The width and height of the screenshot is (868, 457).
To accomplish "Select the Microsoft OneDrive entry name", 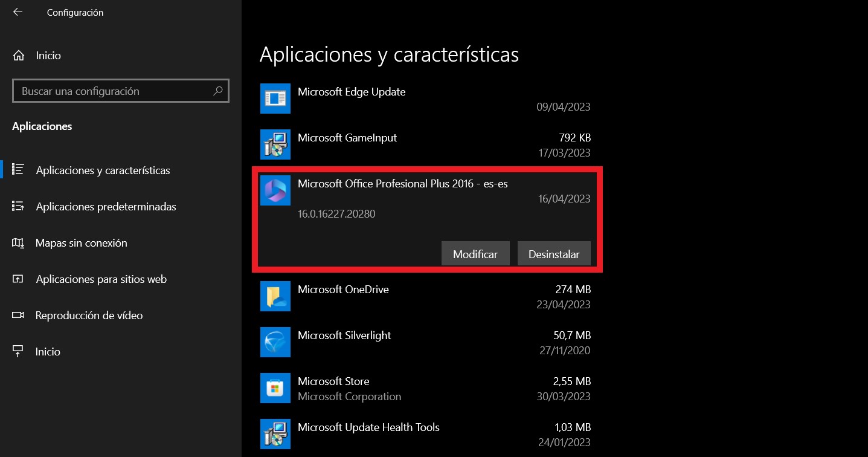I will 343,290.
